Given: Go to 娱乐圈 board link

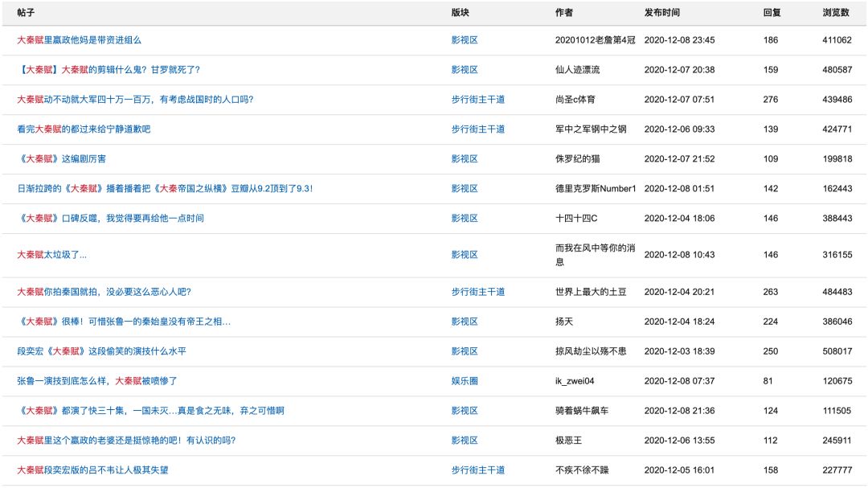Looking at the screenshot, I should click(465, 380).
